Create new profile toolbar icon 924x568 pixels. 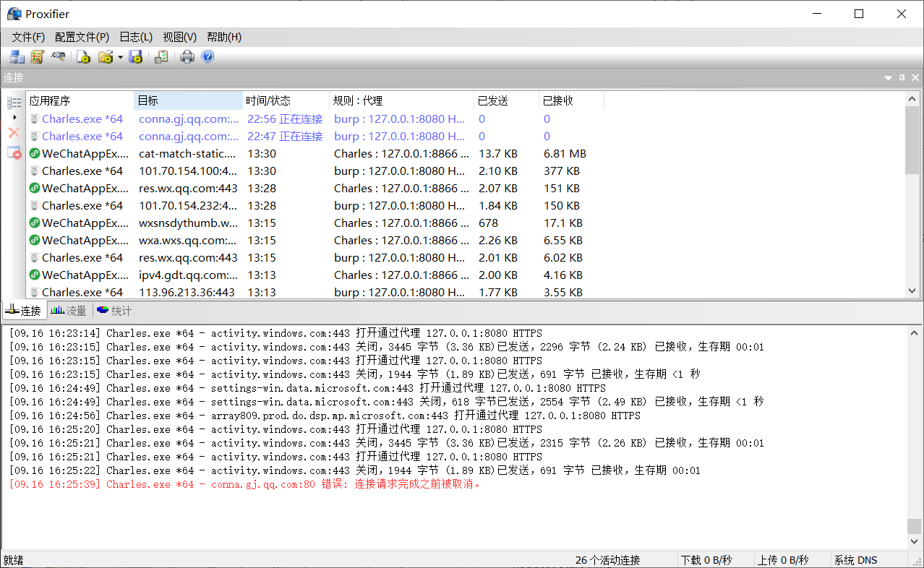click(83, 57)
